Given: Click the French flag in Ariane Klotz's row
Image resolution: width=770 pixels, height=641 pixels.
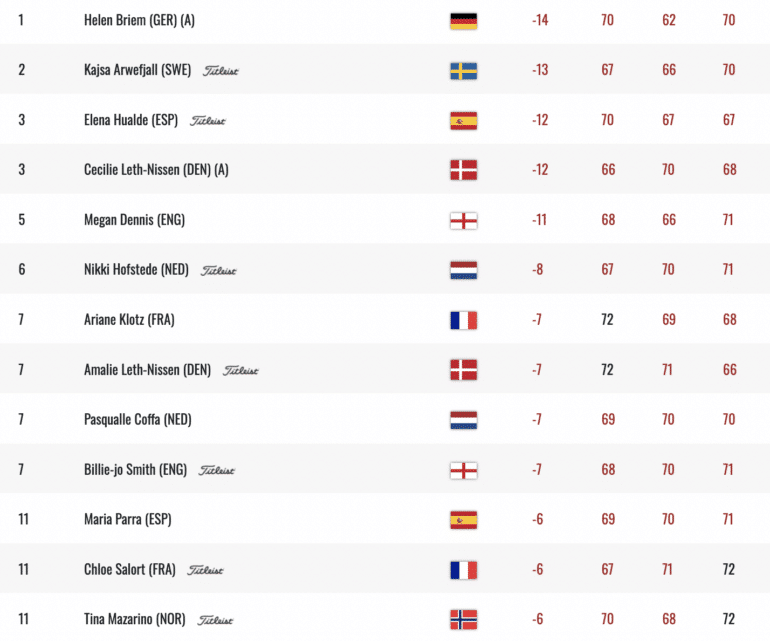Looking at the screenshot, I should [x=464, y=320].
